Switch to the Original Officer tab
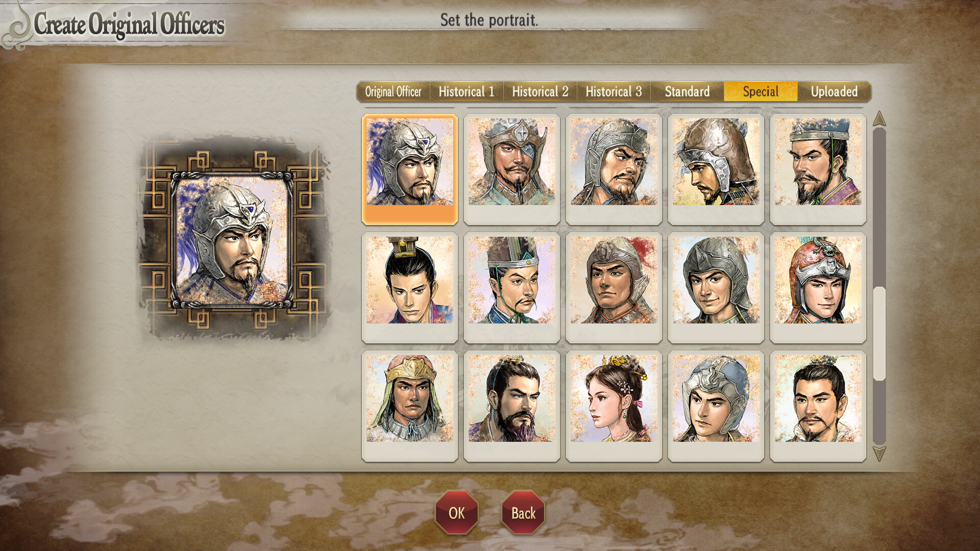 coord(394,92)
